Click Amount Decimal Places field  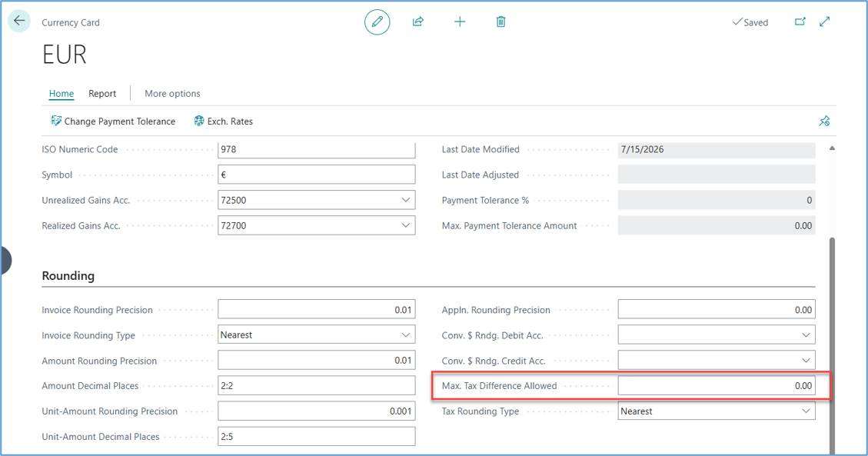[x=316, y=386]
